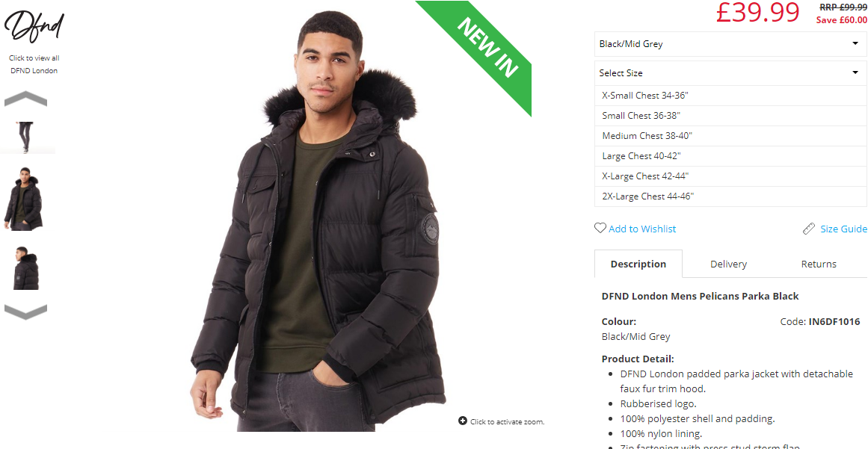Switch to the Delivery tab
This screenshot has height=449, width=868.
coord(728,264)
